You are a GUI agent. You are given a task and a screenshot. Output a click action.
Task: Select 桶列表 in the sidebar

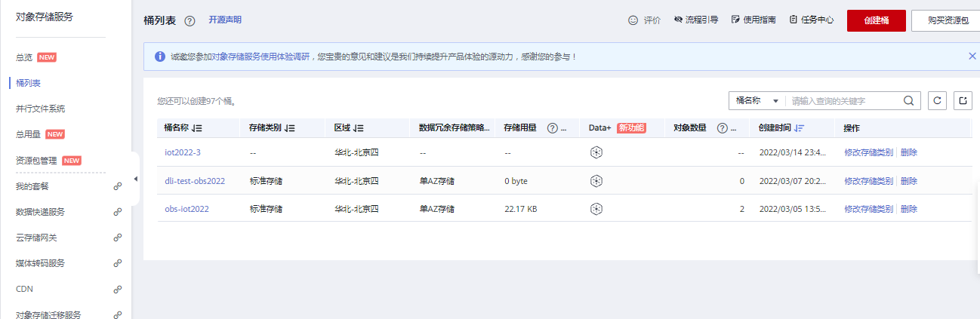(x=28, y=83)
